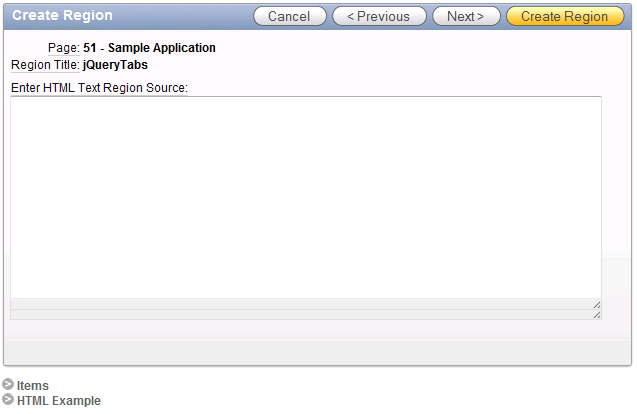Click the Enter HTML Text Region Source label
The height and width of the screenshot is (414, 637).
99,88
